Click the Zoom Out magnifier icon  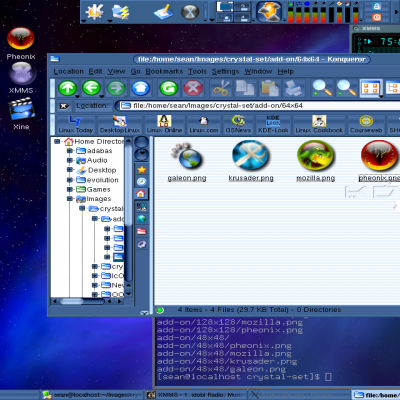pos(346,88)
